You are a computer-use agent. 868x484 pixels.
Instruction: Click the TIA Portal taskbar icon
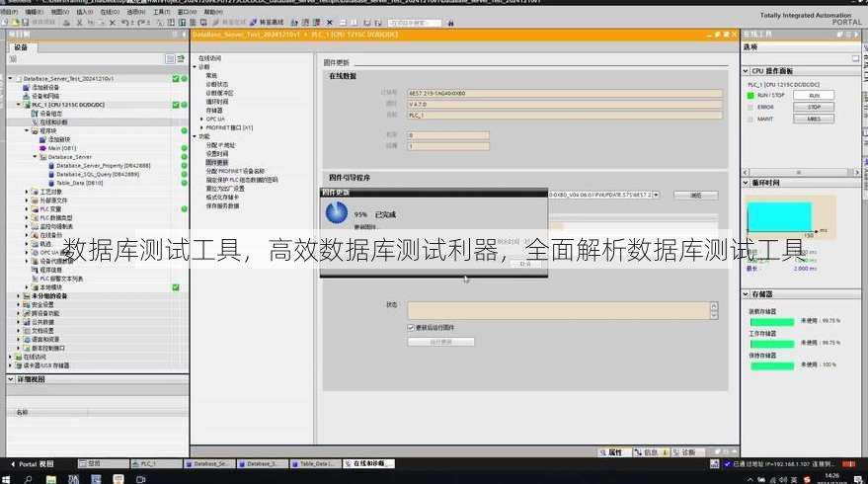click(x=73, y=479)
